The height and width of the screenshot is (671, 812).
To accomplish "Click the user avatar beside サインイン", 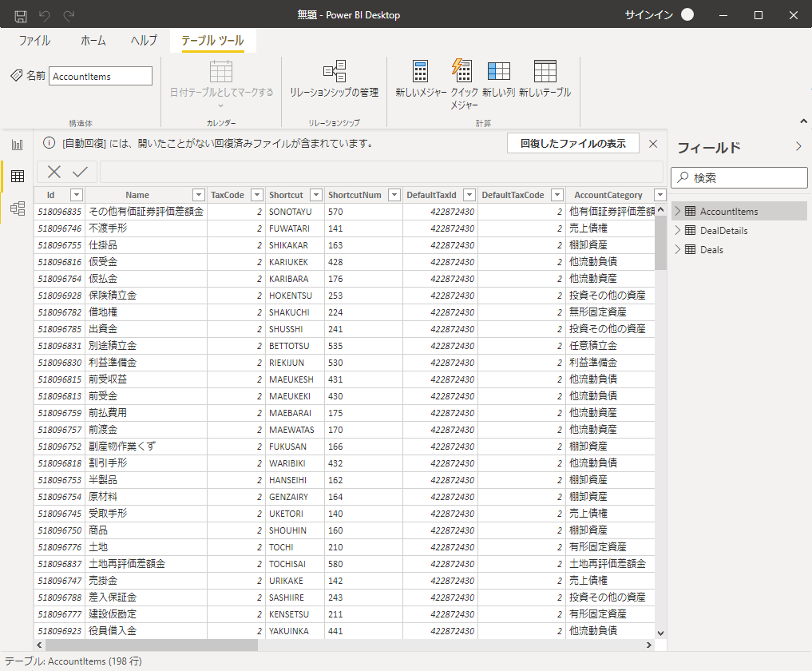I will 687,14.
